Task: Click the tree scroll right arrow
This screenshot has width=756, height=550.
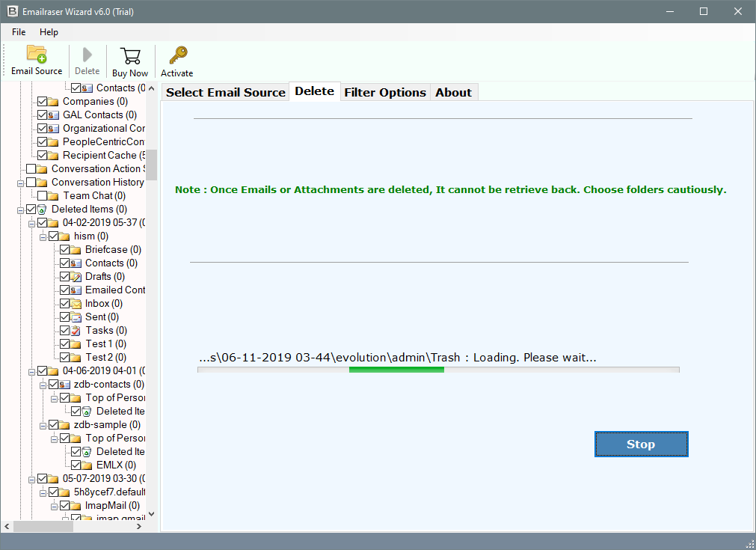Action: pos(139,526)
